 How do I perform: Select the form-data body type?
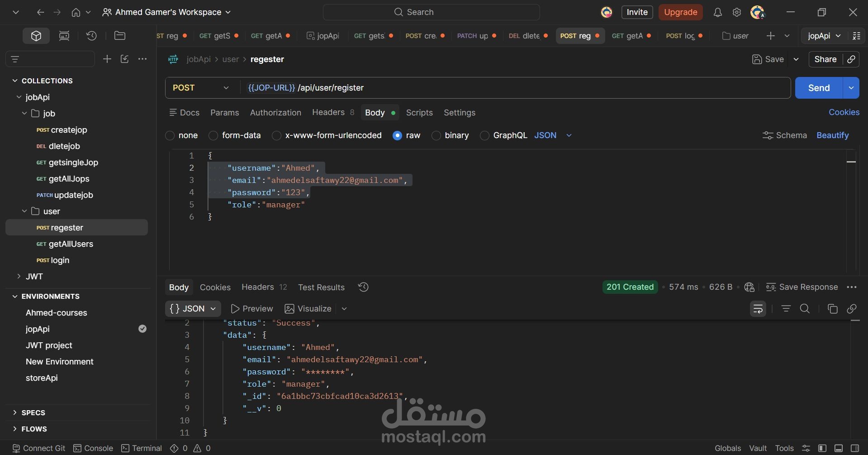213,135
